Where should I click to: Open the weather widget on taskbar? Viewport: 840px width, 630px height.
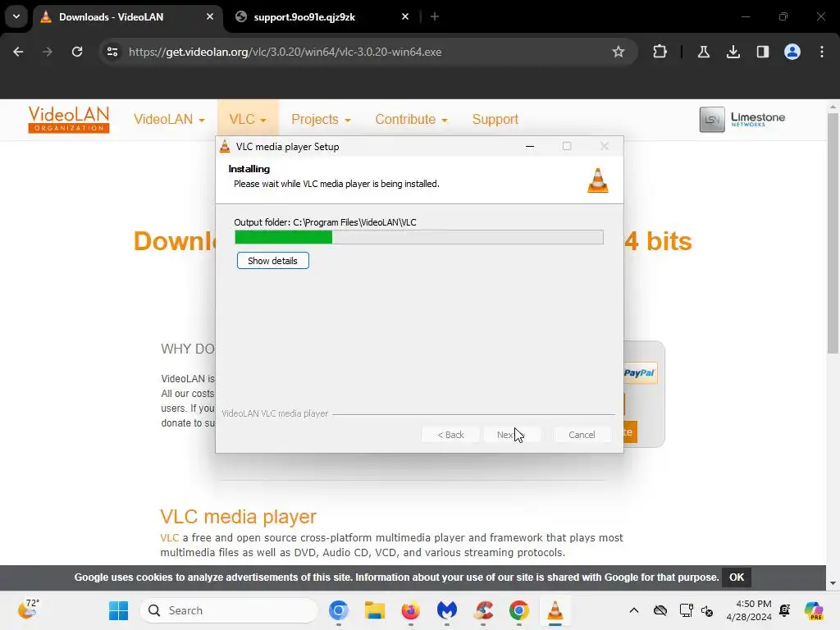(x=29, y=609)
